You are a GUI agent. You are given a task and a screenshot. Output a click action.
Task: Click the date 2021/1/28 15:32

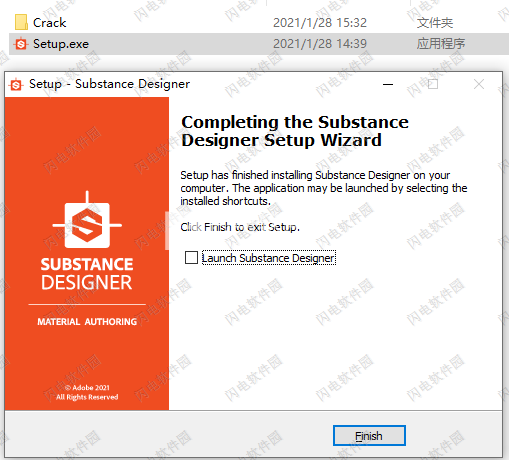point(320,23)
